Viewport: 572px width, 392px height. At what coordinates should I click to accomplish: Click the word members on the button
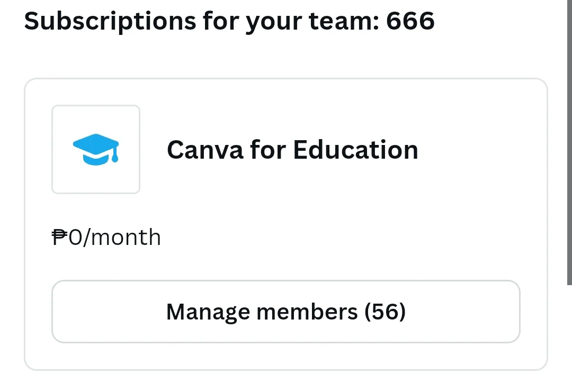pyautogui.click(x=307, y=312)
